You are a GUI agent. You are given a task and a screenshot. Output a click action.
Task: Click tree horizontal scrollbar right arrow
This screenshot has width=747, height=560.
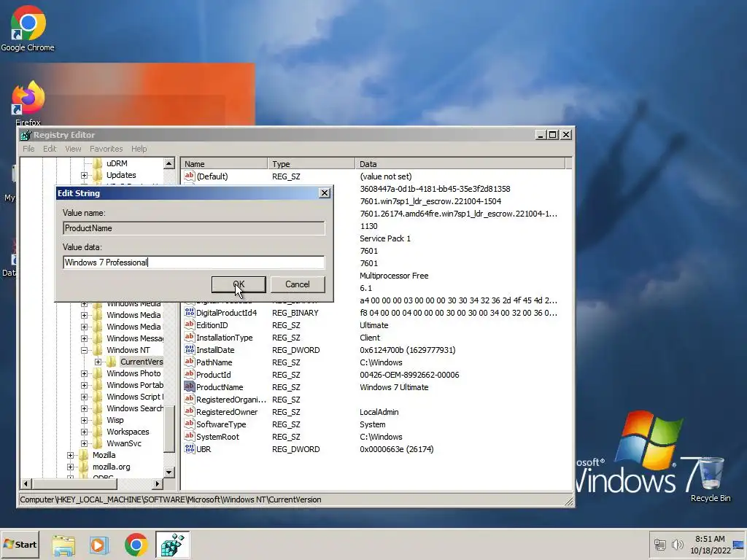coord(158,484)
